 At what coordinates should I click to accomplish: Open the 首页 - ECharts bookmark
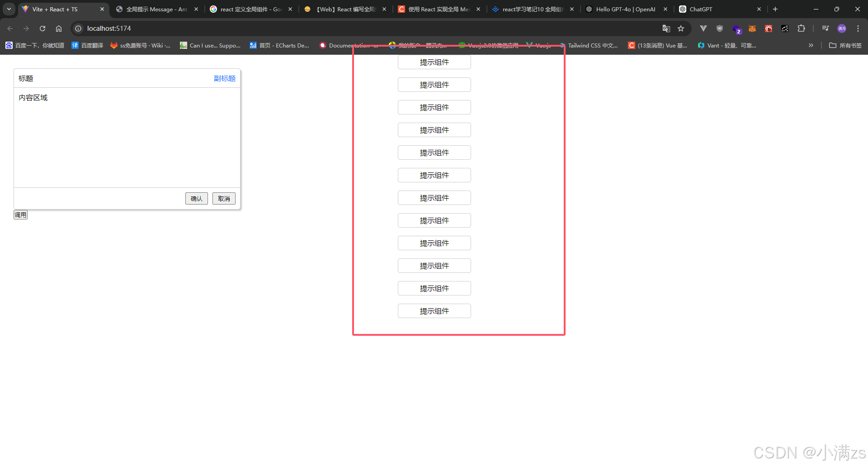279,45
